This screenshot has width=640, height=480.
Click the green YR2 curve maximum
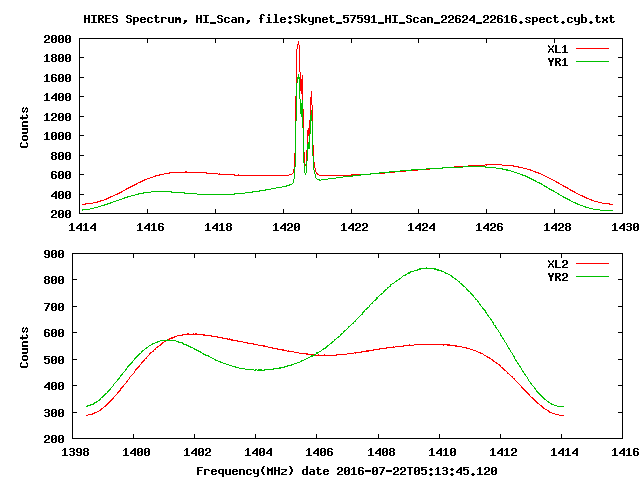tap(427, 268)
